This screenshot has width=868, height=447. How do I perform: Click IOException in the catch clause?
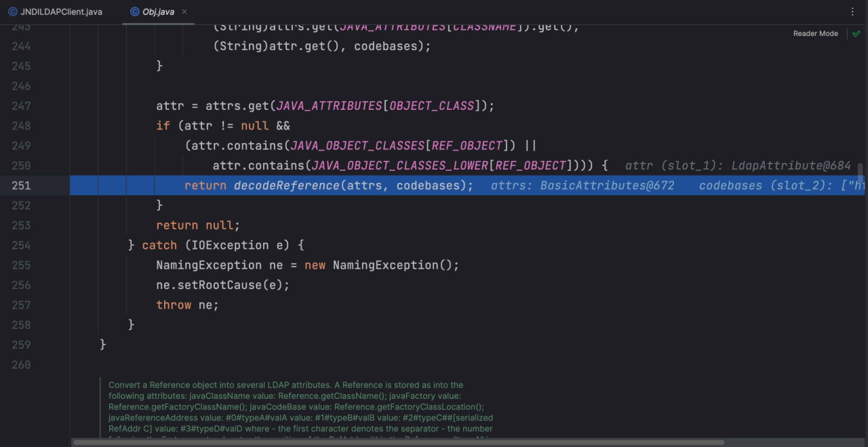tap(230, 245)
